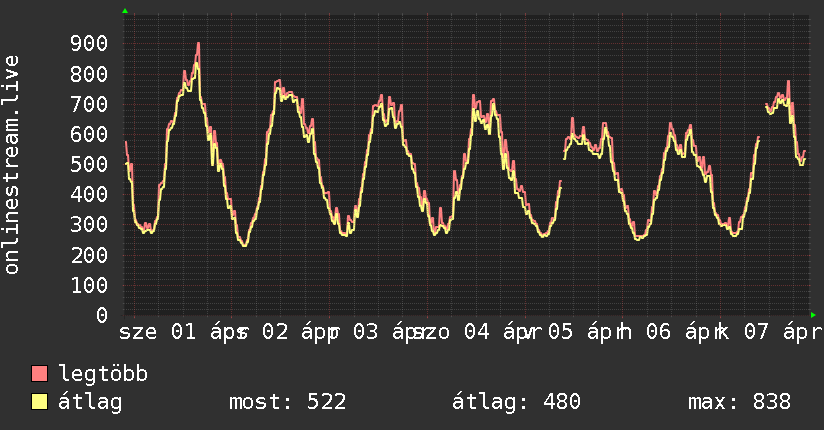The height and width of the screenshot is (430, 824).
Task: Click the 400 y-axis label
Action: coord(89,194)
